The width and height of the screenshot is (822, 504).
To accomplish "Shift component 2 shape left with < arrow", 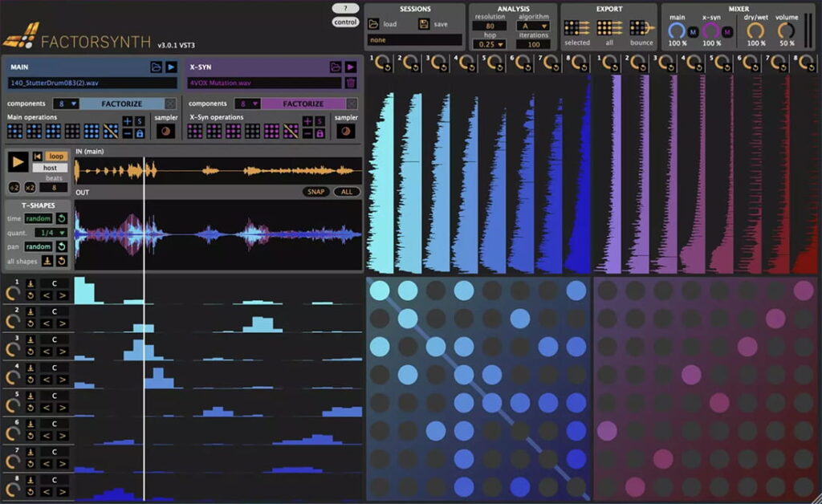I will (x=47, y=323).
